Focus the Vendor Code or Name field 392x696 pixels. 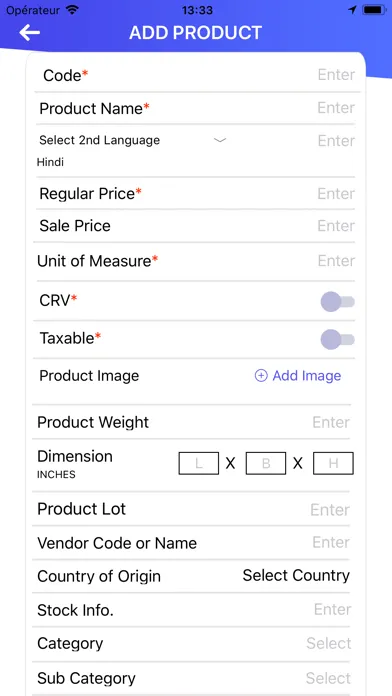pyautogui.click(x=331, y=542)
